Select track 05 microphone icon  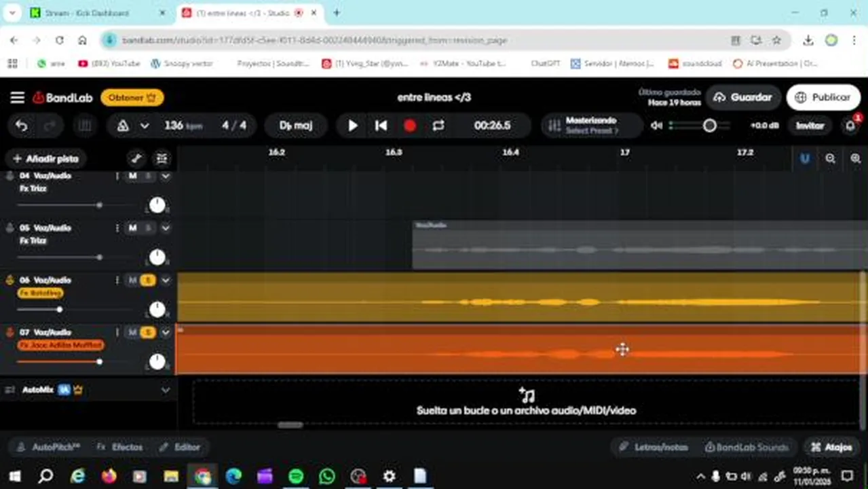tap(10, 228)
